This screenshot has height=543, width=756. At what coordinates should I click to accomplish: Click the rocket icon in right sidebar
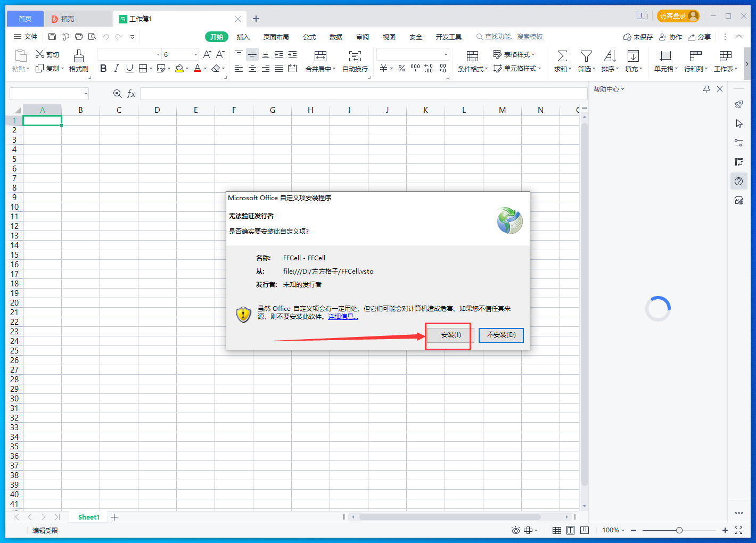tap(739, 104)
